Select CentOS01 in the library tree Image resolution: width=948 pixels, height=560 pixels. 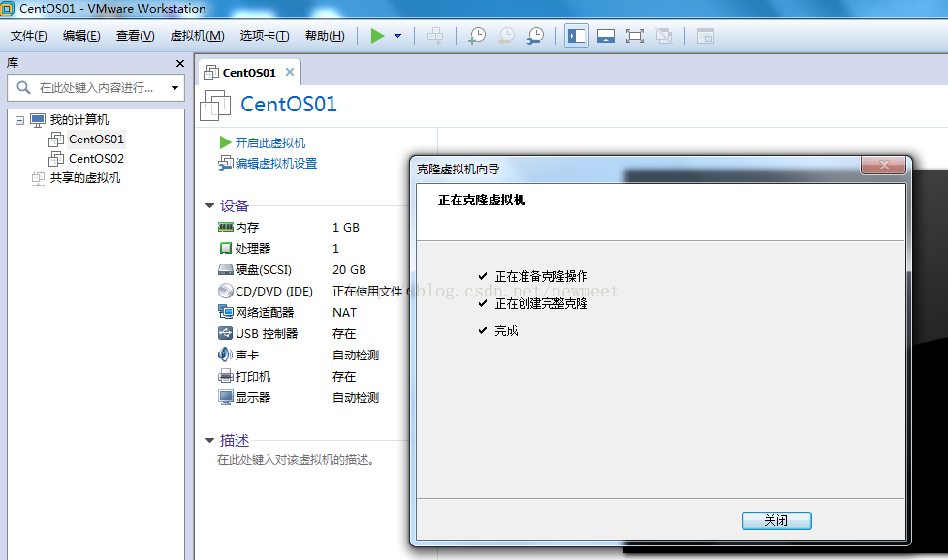pyautogui.click(x=96, y=140)
